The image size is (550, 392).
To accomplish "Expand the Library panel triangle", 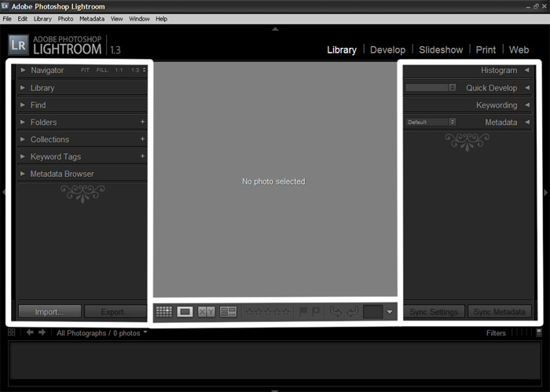I will (x=23, y=88).
